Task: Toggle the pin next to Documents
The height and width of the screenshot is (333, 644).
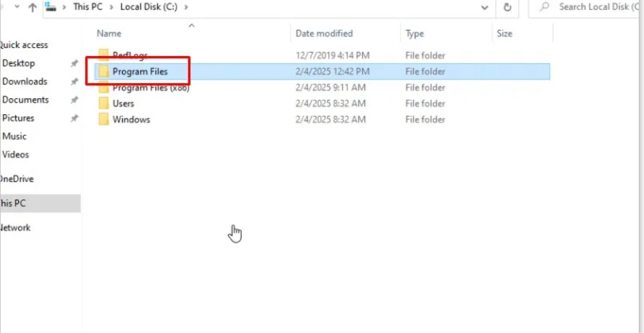Action: tap(74, 100)
